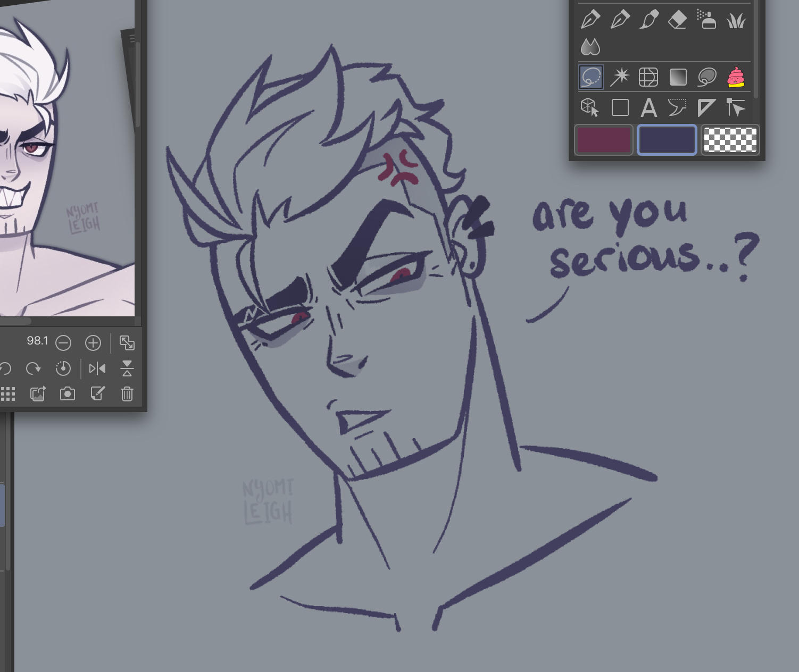Open the Liquify warped grid tool
The image size is (799, 672).
tap(648, 77)
